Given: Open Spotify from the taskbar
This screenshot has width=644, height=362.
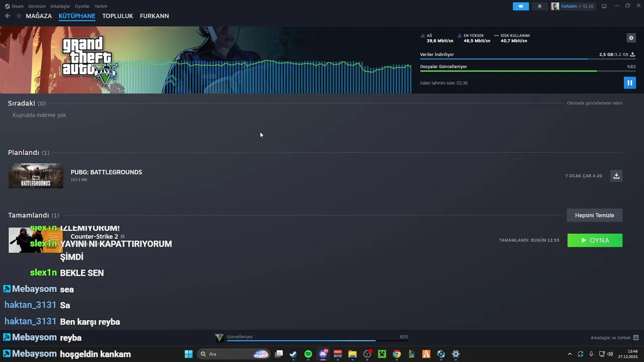Looking at the screenshot, I should click(308, 354).
